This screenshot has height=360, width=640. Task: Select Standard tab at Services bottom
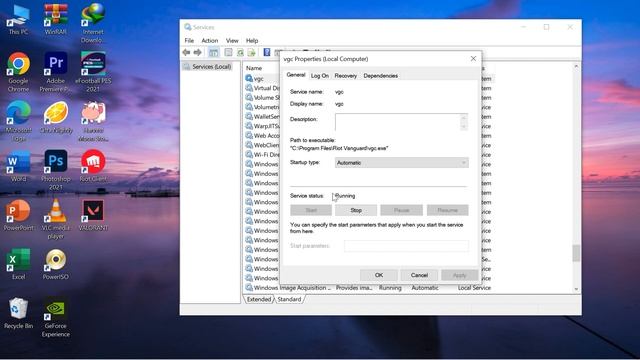coord(289,299)
